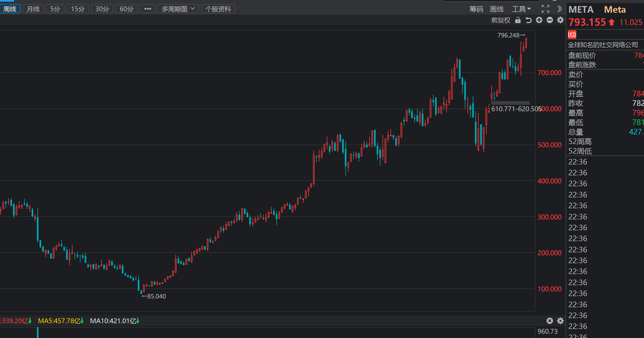Click the undo arrow icon
644x338 pixels.
pos(529,20)
